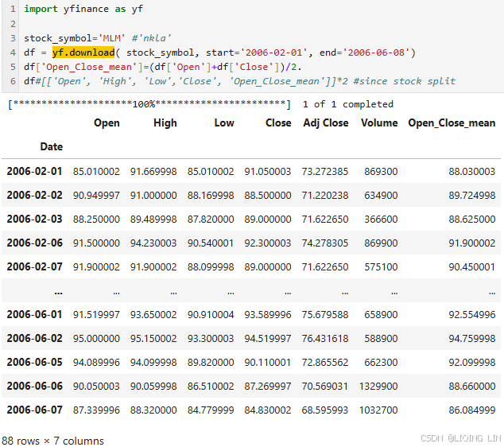Screen dimensions: 504x447
Task: Click the '#since stock split' comment
Action: 405,81
